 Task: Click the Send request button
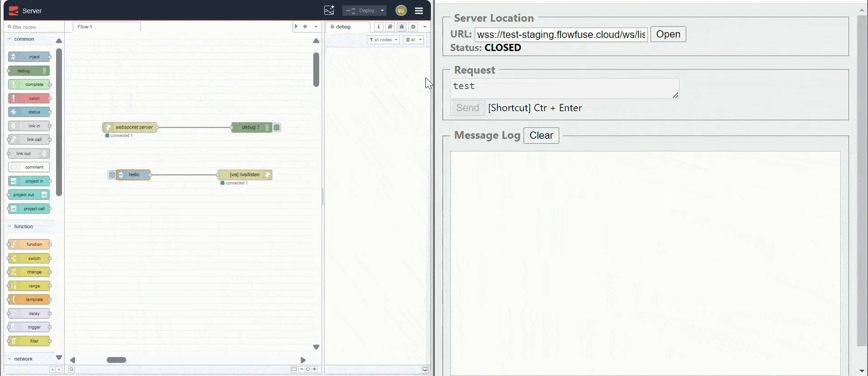[467, 108]
